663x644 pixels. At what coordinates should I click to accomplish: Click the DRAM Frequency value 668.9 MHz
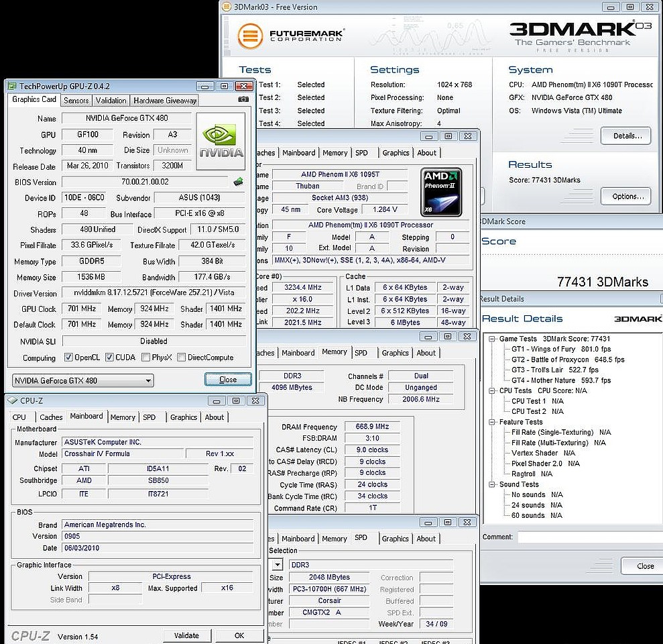[372, 427]
